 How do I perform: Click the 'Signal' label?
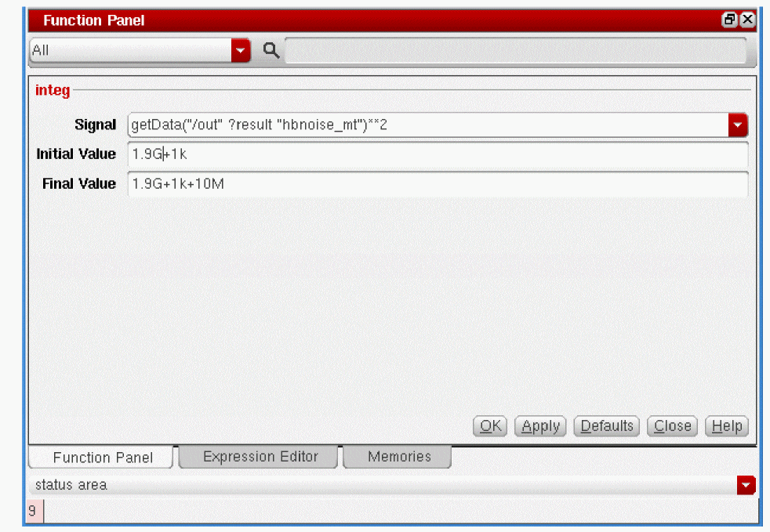click(95, 125)
